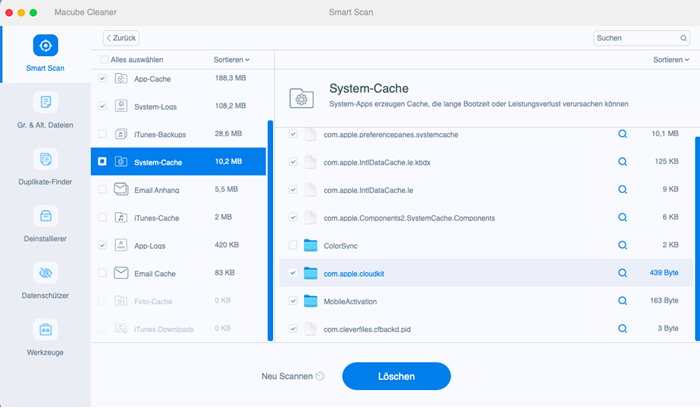Open Gr. & Alt. Dateien sidebar icon
Image resolution: width=700 pixels, height=408 pixels.
tap(45, 102)
